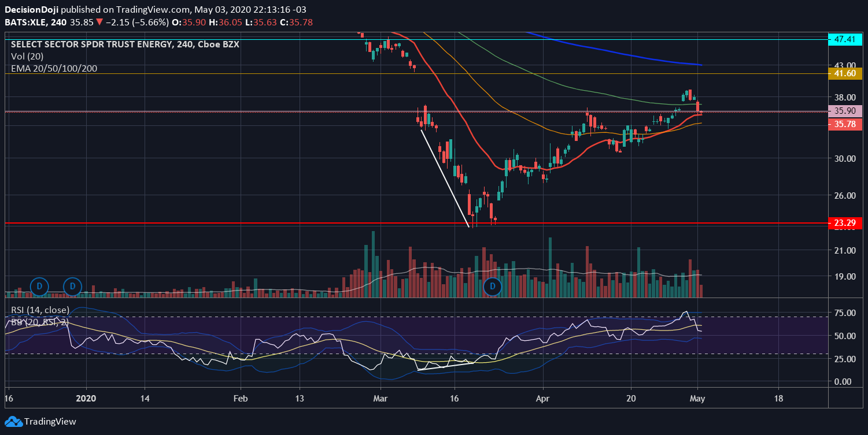
Task: Click the 19.00 price axis value
Action: coord(845,276)
